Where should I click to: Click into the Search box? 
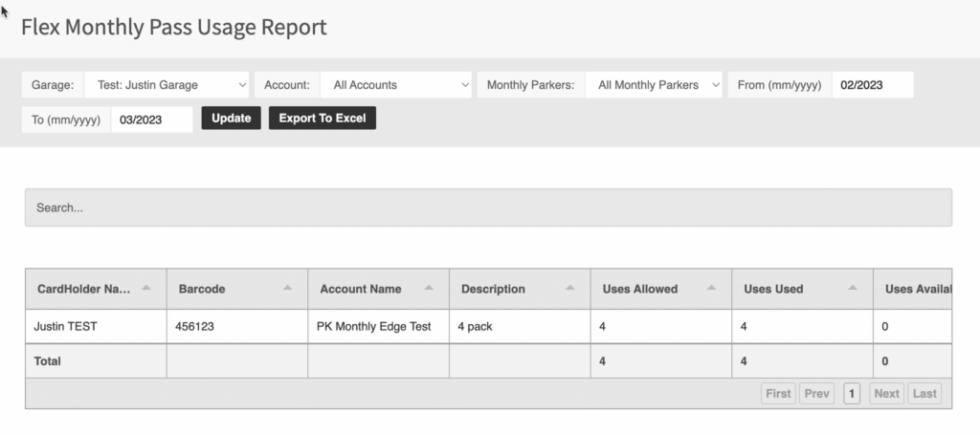tap(488, 207)
